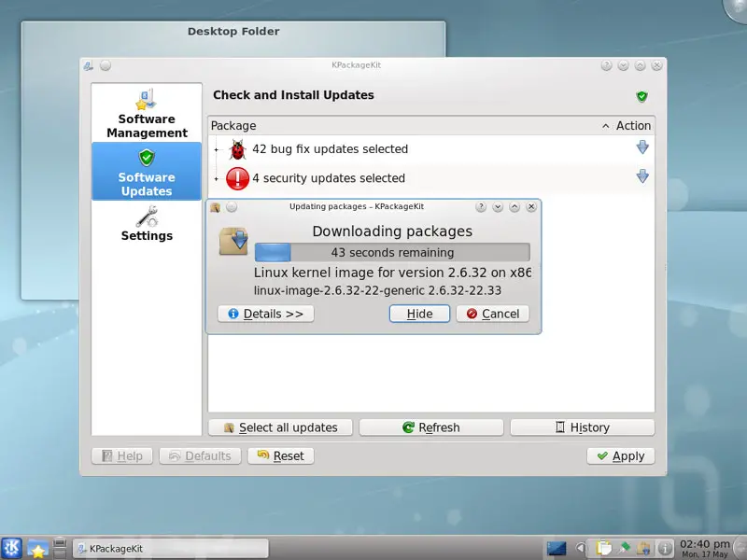The image size is (747, 560).
Task: Refresh the updates list
Action: (431, 427)
